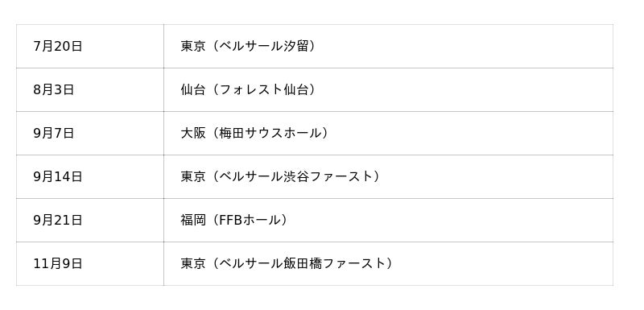The height and width of the screenshot is (310, 644).
Task: Click the word 大阪 in the third row
Action: click(x=192, y=134)
